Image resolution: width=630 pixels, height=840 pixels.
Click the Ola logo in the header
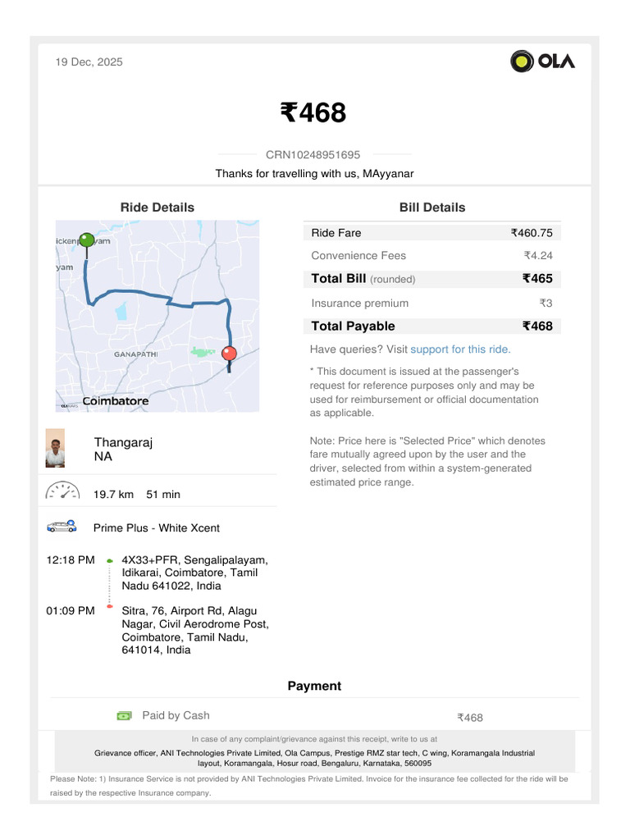coord(542,62)
